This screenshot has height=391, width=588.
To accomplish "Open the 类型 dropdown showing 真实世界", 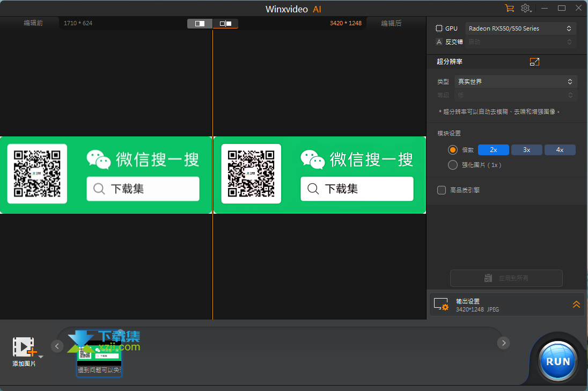I will pyautogui.click(x=515, y=82).
